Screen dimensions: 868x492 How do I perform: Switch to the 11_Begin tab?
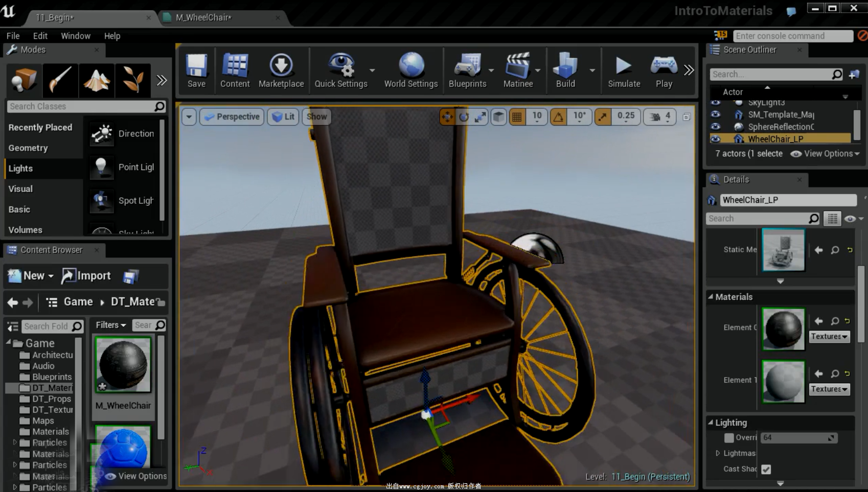(89, 17)
